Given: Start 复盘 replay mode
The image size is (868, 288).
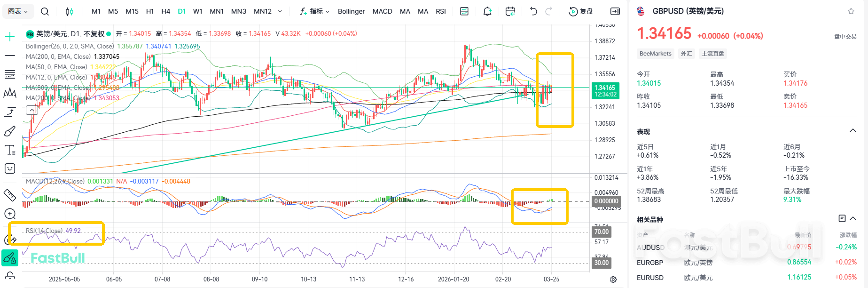Looking at the screenshot, I should click(x=581, y=11).
